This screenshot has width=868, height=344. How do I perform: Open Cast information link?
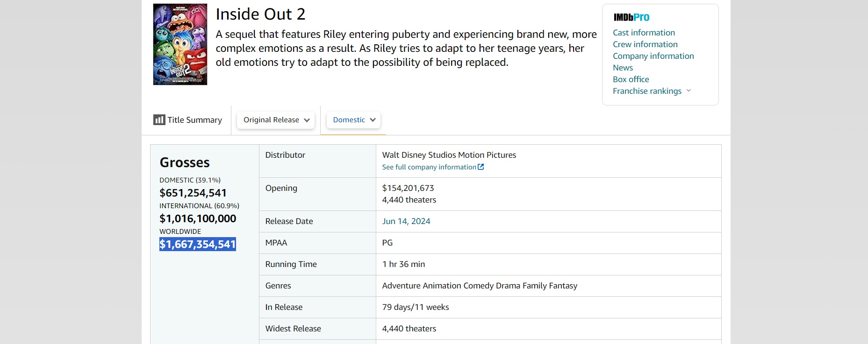(x=644, y=33)
